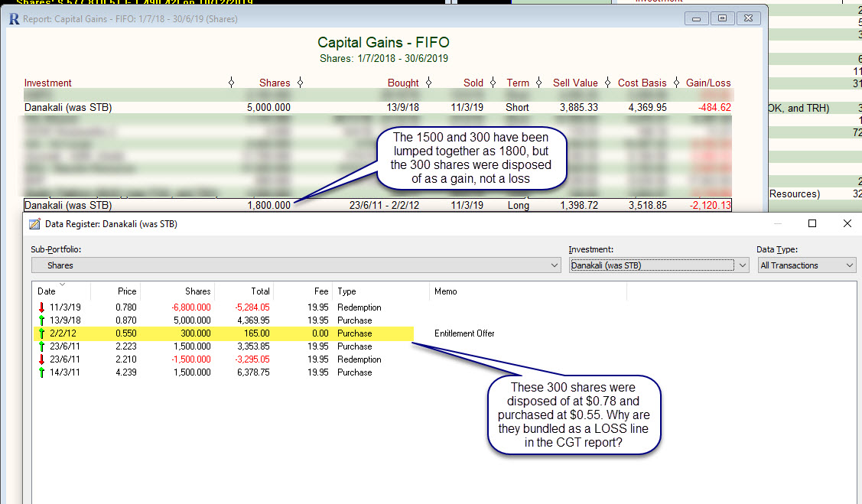Click the column divider diamond after Sell Value
862x504 pixels.
[607, 83]
